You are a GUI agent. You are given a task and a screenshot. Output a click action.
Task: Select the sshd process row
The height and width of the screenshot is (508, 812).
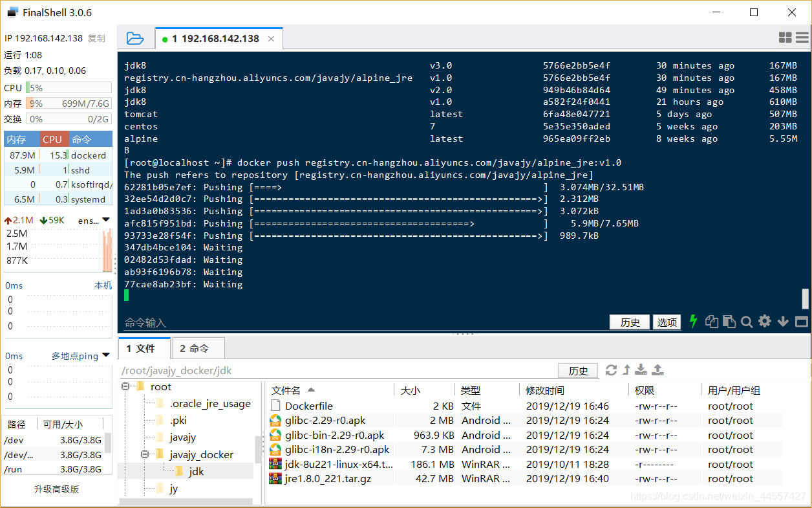click(58, 170)
